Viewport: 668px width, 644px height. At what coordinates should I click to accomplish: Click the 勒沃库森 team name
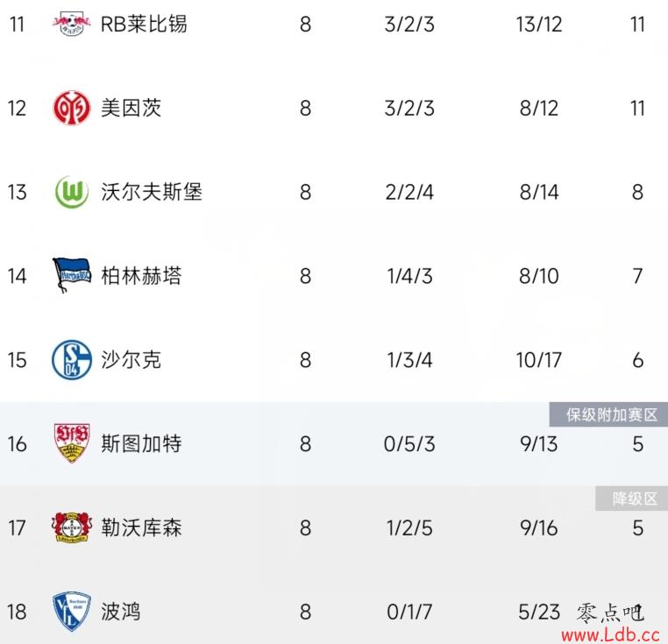141,527
